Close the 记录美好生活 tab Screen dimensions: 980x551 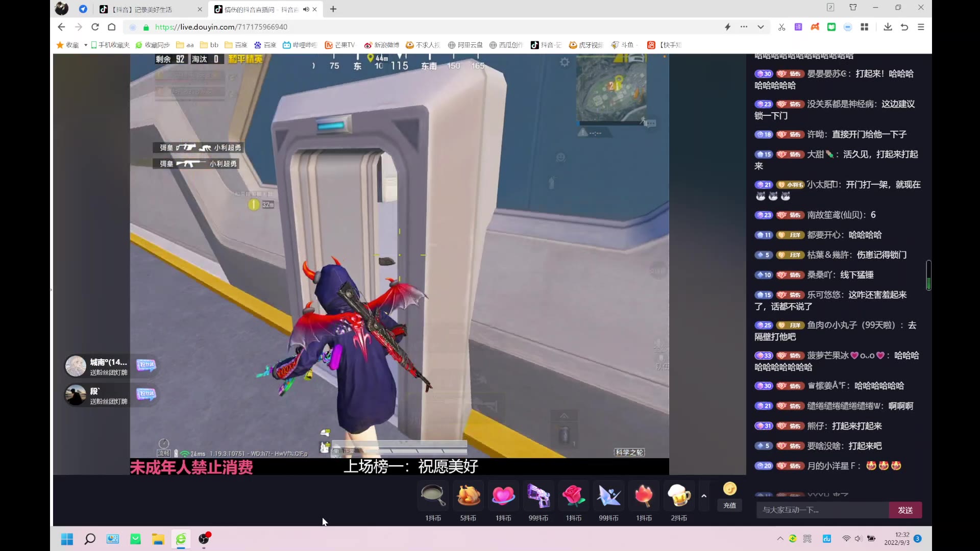[x=200, y=9]
